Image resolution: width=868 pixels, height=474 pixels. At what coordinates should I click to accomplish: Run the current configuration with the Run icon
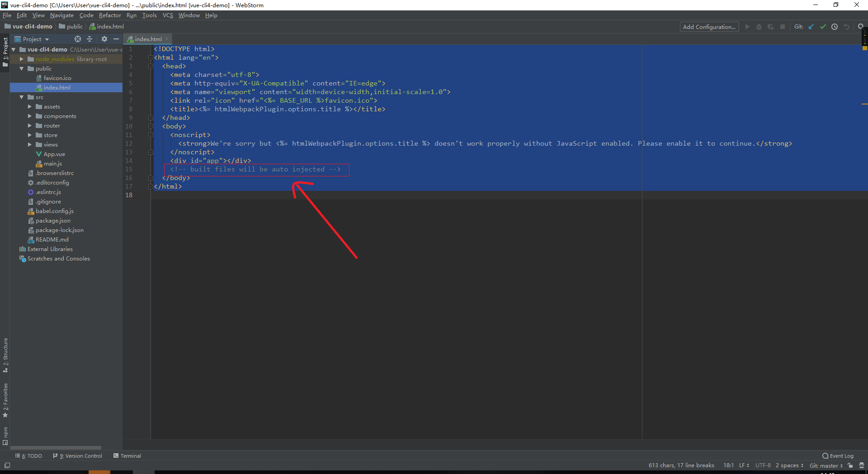coord(747,27)
